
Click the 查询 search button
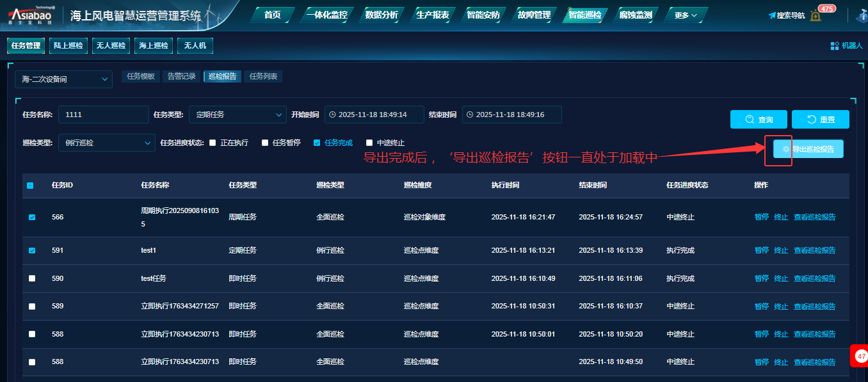[x=759, y=120]
